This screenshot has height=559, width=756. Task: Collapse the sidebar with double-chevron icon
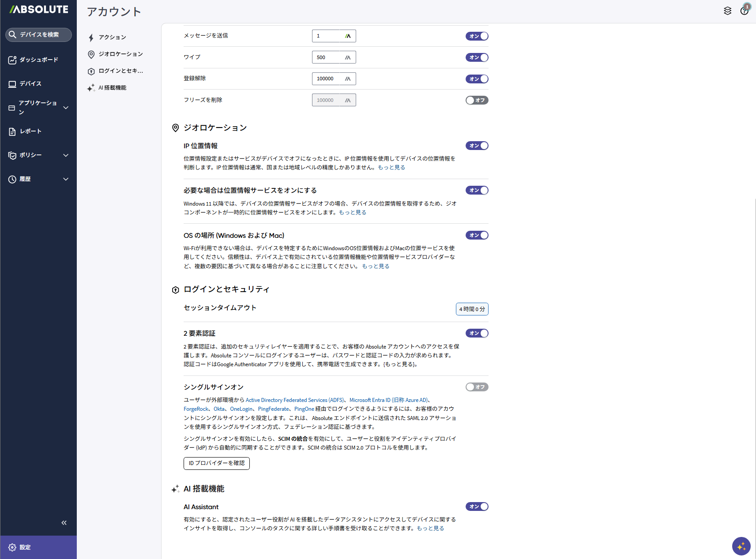(64, 523)
